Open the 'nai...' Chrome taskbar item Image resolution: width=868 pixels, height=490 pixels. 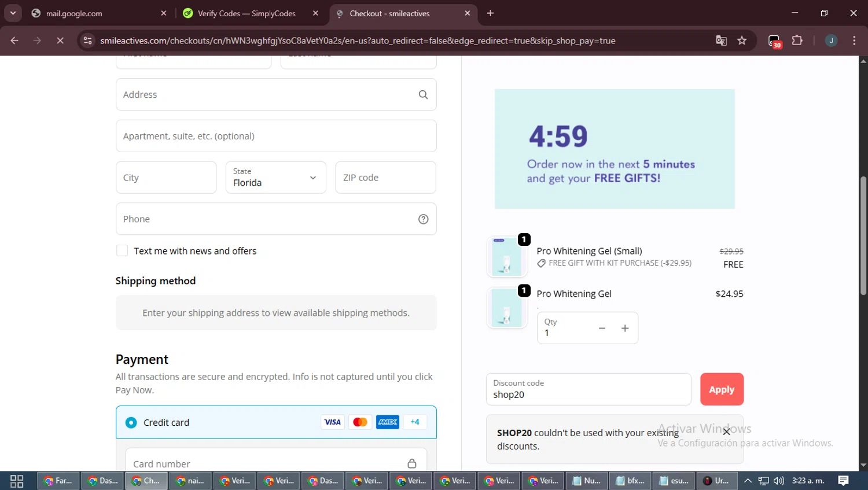[x=190, y=481]
